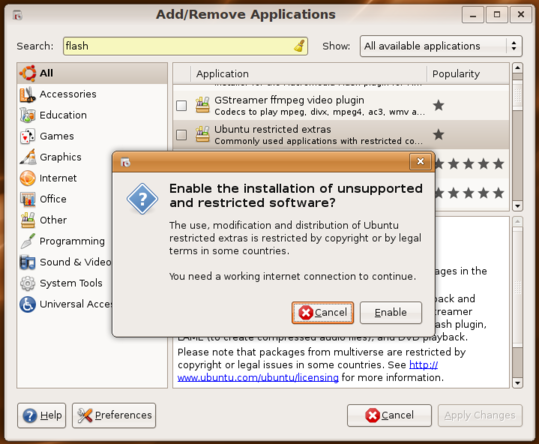Select the Accessories category label

pyautogui.click(x=68, y=94)
